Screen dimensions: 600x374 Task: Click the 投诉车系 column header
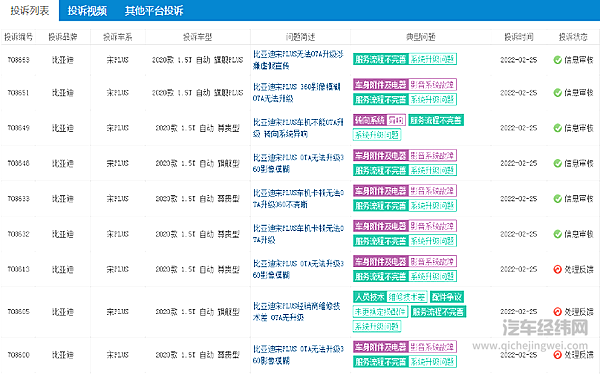[117, 37]
